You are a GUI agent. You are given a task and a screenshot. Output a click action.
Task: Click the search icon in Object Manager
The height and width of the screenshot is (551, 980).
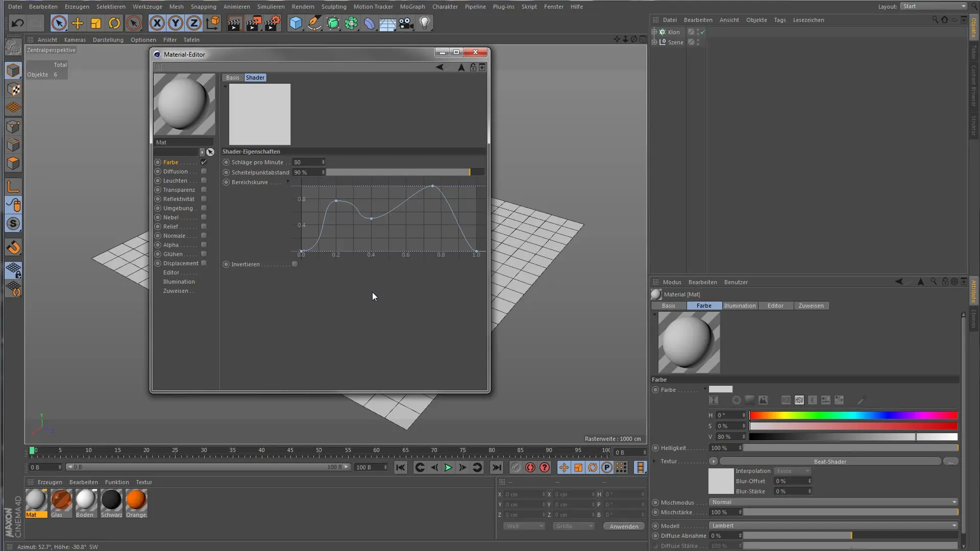935,19
